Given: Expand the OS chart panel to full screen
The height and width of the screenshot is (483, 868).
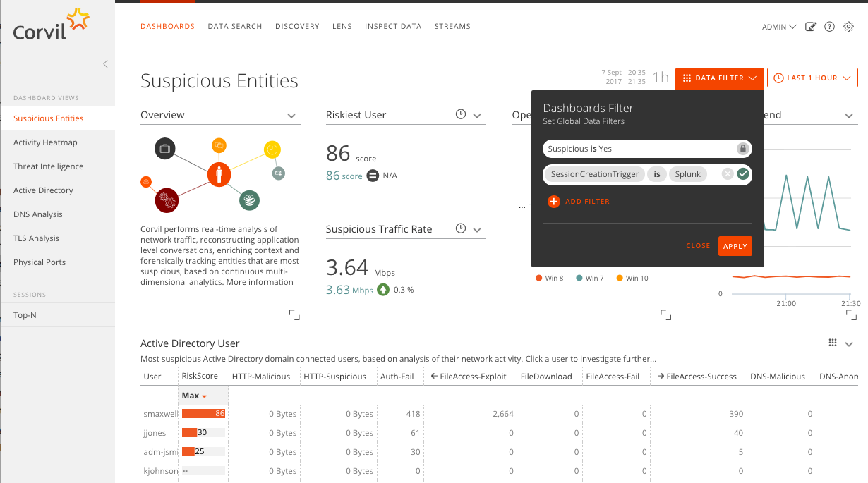Looking at the screenshot, I should click(x=665, y=314).
